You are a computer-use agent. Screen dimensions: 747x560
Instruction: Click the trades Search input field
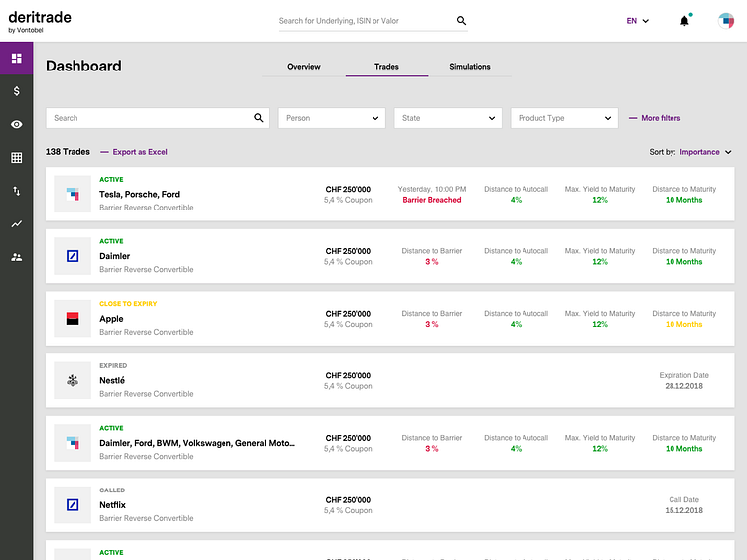pos(149,118)
